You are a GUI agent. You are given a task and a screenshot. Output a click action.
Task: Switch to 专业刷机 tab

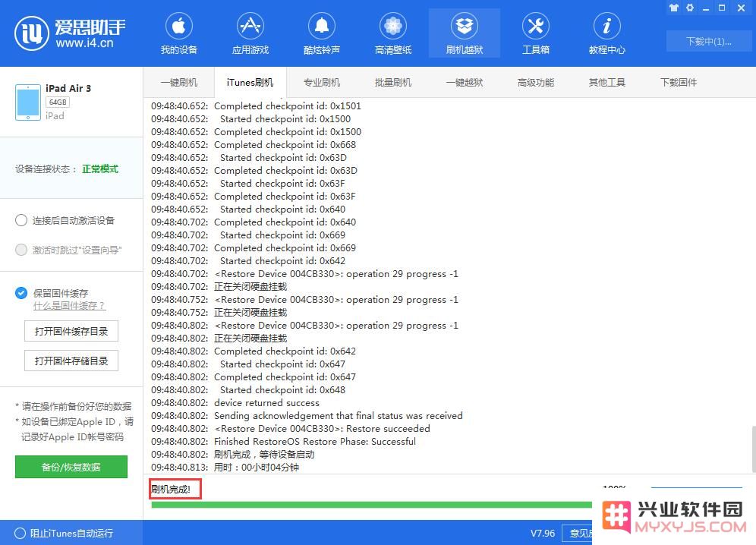pyautogui.click(x=321, y=83)
